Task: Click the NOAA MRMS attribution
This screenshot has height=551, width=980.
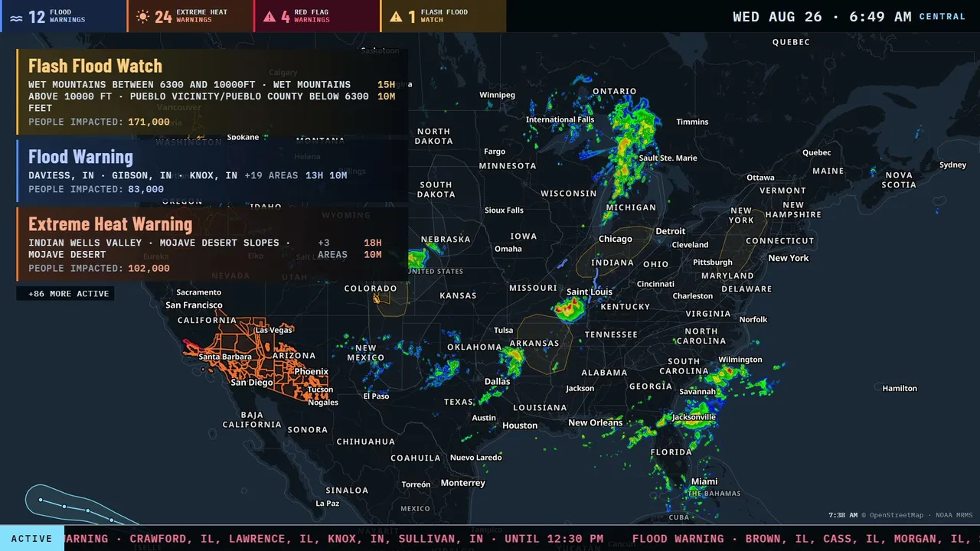Action: [x=952, y=516]
